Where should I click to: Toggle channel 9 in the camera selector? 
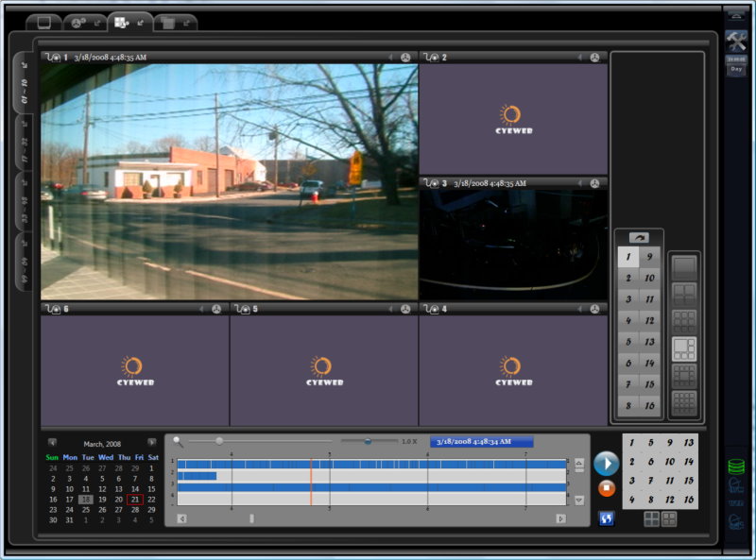(x=649, y=257)
